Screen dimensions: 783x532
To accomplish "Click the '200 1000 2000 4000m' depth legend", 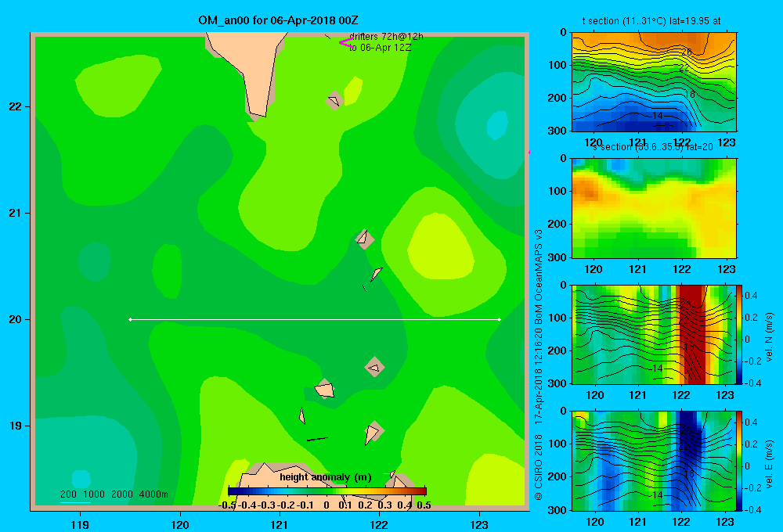I will [114, 494].
